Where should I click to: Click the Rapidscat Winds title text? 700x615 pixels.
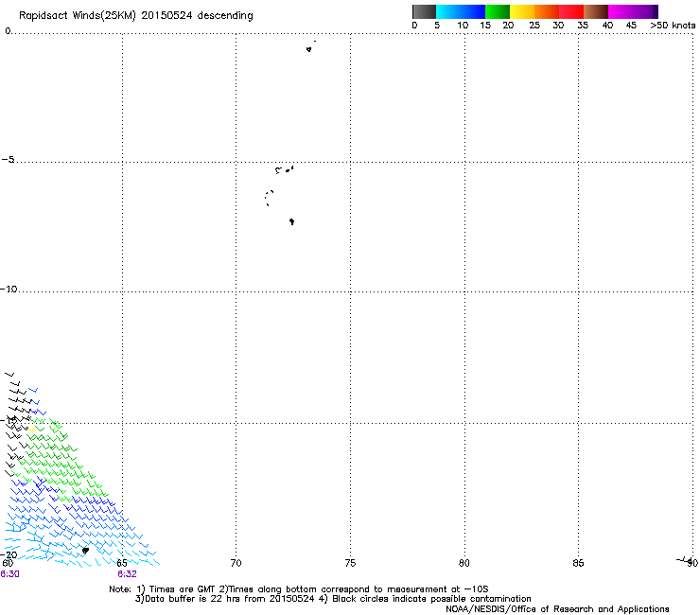click(x=135, y=16)
